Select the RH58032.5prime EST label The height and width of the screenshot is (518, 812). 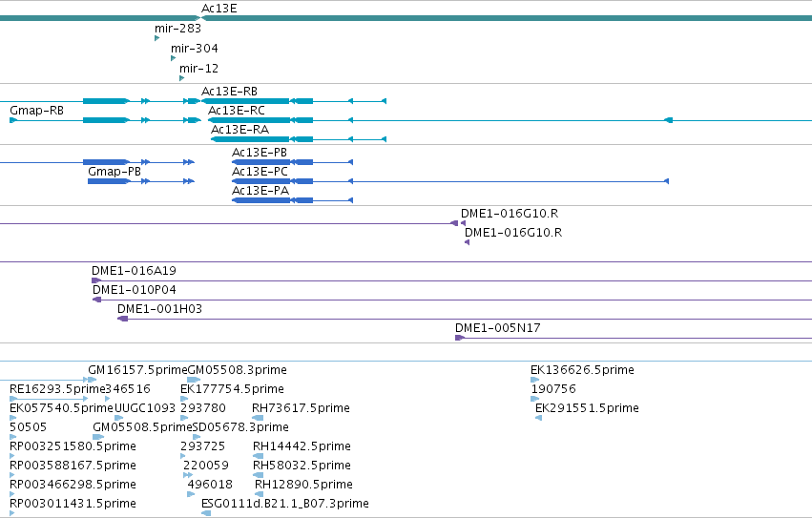click(x=302, y=466)
